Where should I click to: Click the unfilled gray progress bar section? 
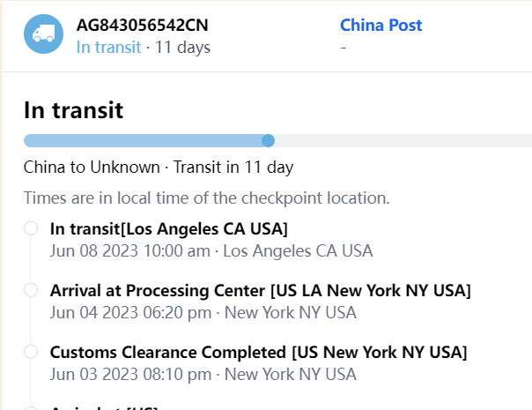point(401,140)
